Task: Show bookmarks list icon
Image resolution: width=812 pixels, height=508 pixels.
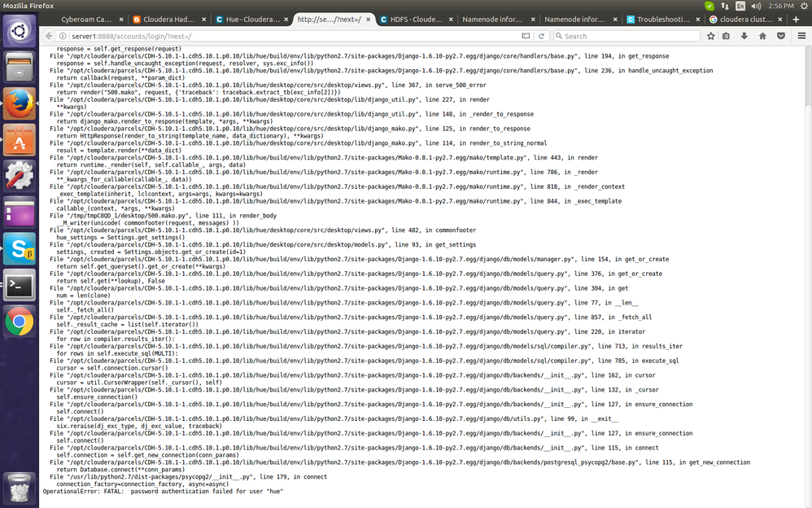Action: pos(726,36)
